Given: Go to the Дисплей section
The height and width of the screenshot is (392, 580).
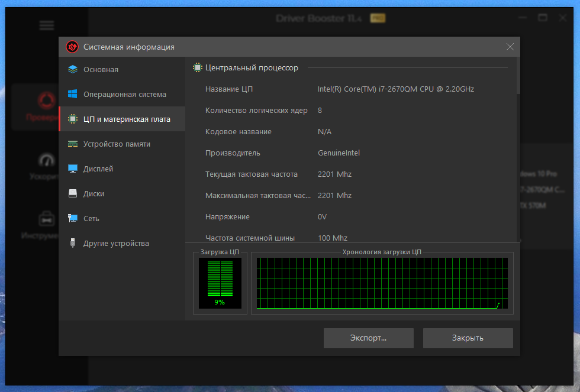Looking at the screenshot, I should (x=122, y=169).
